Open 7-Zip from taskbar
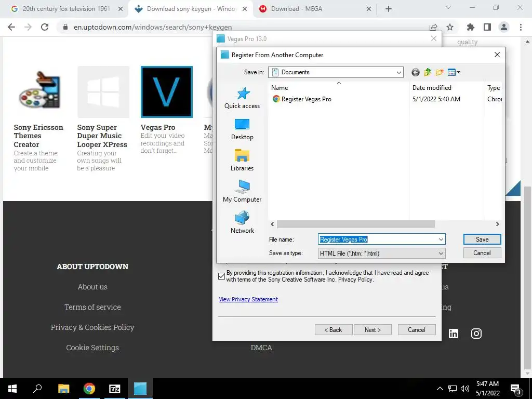The width and height of the screenshot is (532, 399). (x=115, y=389)
